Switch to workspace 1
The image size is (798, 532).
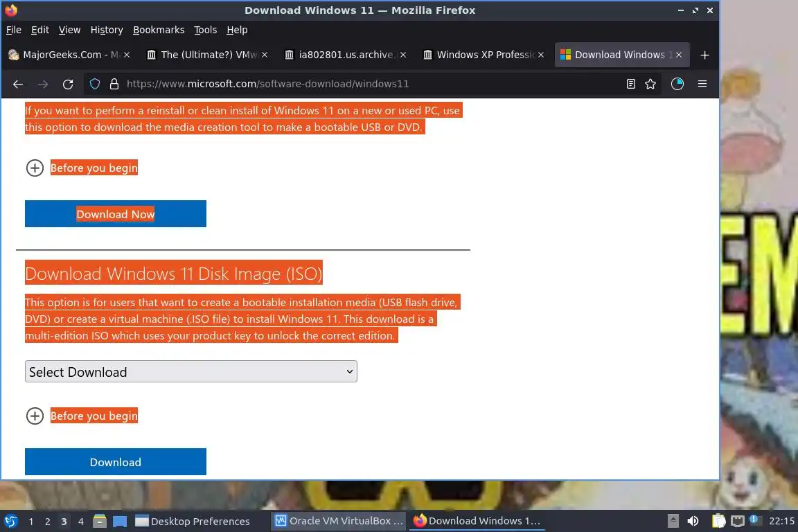point(31,522)
